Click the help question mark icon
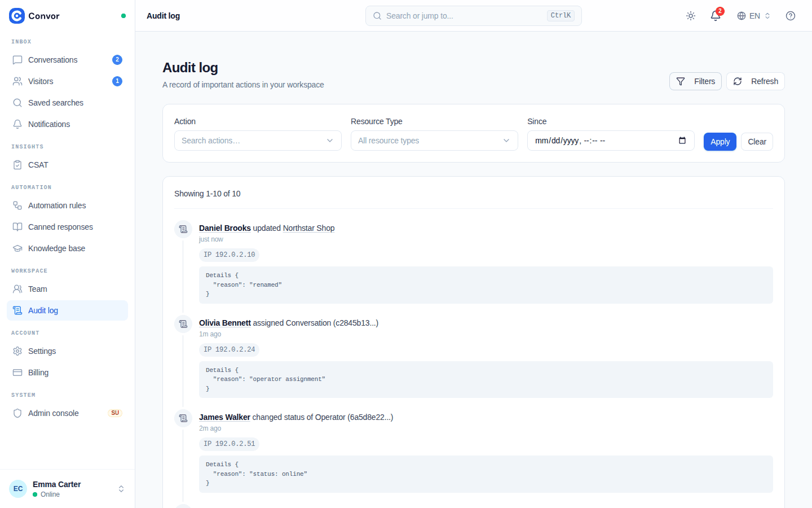Screen dimensions: 812x508 [791, 16]
